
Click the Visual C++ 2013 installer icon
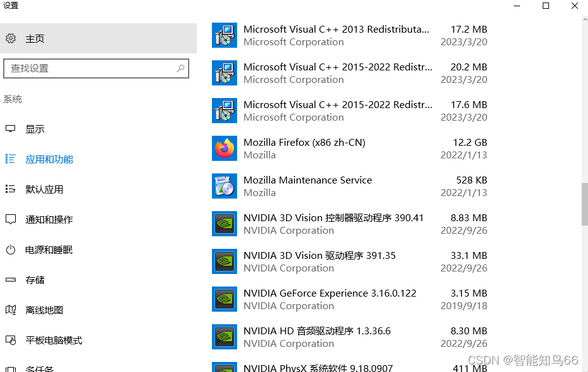tap(225, 35)
